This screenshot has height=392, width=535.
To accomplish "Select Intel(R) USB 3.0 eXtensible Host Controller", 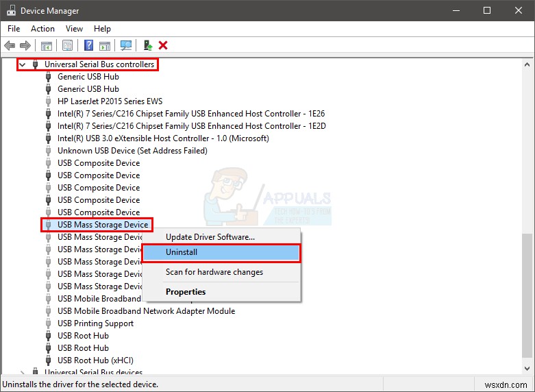I will point(163,138).
